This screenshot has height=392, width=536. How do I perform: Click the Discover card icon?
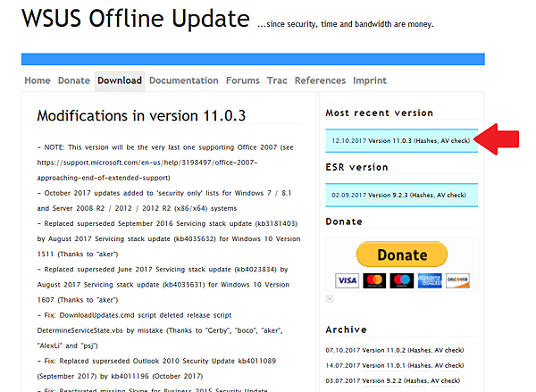tap(457, 281)
